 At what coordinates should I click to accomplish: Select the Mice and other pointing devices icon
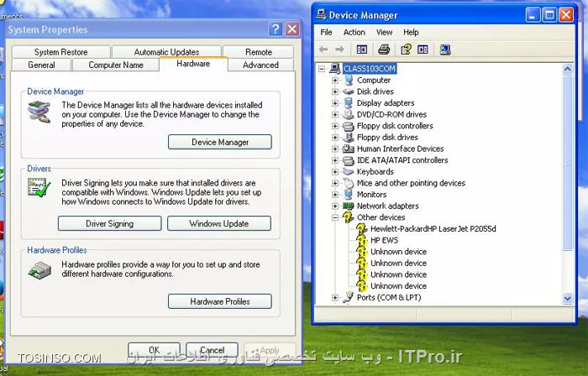pyautogui.click(x=349, y=183)
